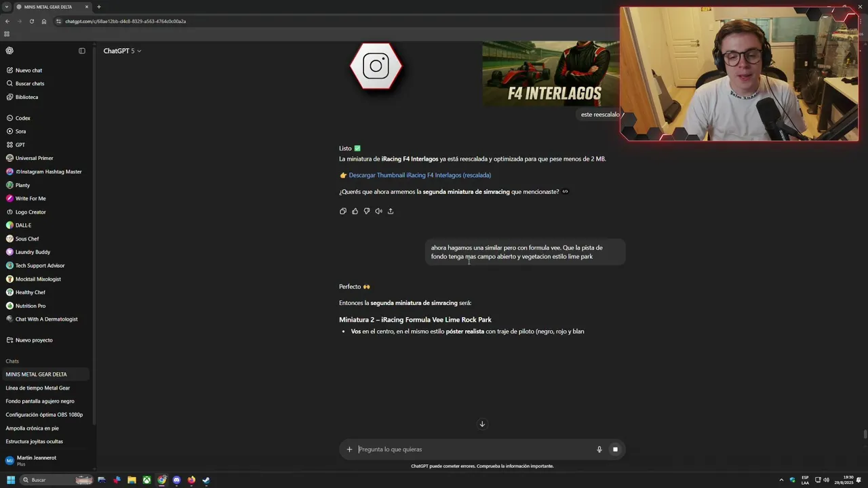Create a Nuevo proyecto
Screen dimensions: 868x488
(34, 340)
